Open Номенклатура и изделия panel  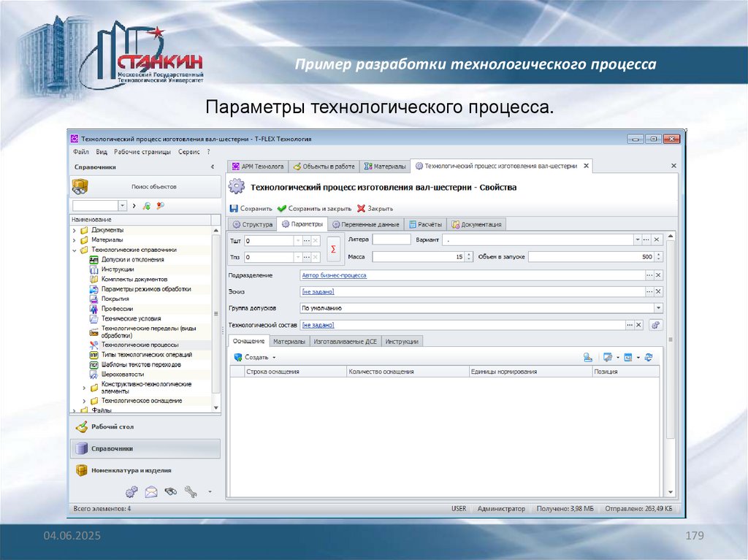click(145, 470)
